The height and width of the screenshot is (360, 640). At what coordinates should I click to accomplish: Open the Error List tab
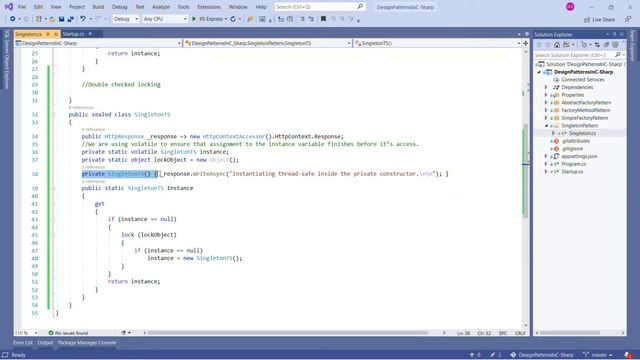coord(23,343)
